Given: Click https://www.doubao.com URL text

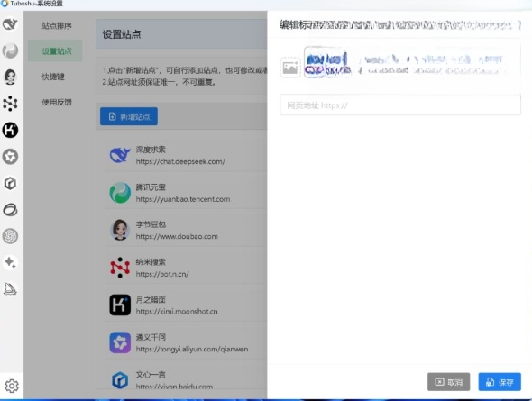Looking at the screenshot, I should point(177,237).
